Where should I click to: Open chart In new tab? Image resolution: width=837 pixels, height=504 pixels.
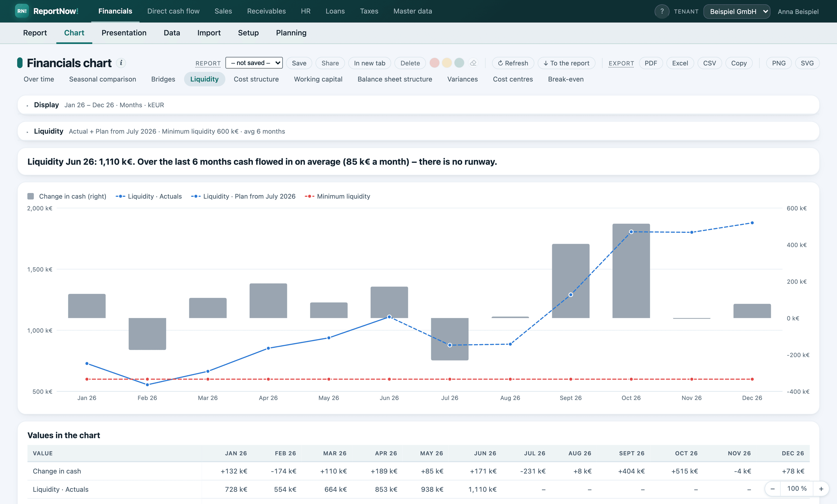point(370,63)
